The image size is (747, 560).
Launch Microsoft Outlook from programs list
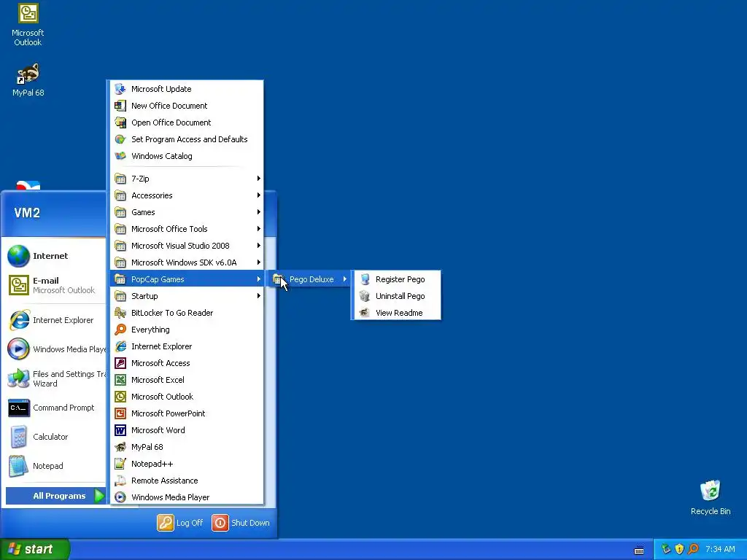[187, 397]
